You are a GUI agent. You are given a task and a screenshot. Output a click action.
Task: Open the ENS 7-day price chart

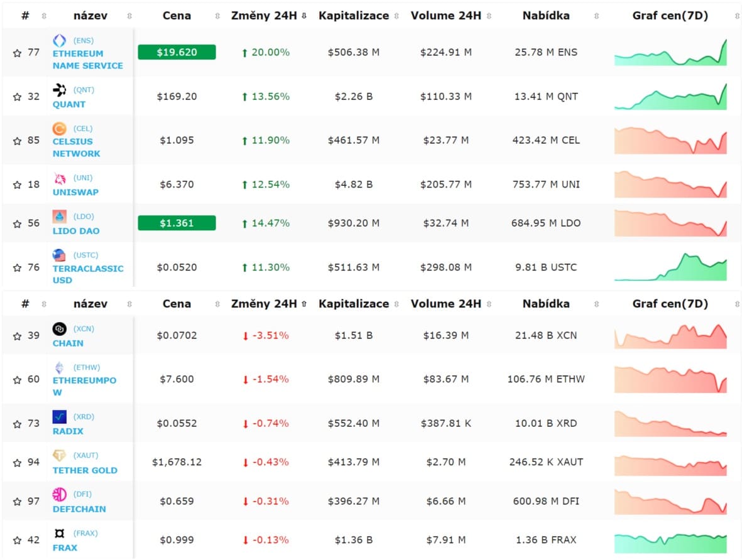670,52
